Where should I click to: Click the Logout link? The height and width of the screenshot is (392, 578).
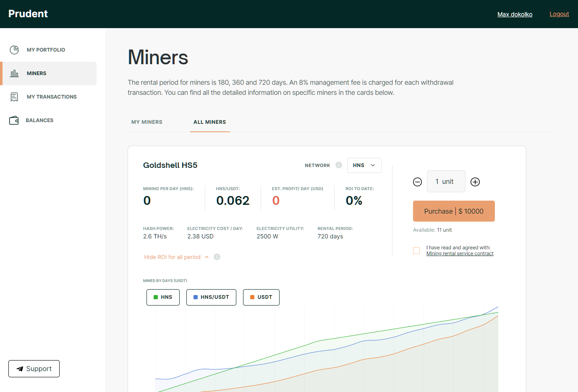[x=559, y=14]
